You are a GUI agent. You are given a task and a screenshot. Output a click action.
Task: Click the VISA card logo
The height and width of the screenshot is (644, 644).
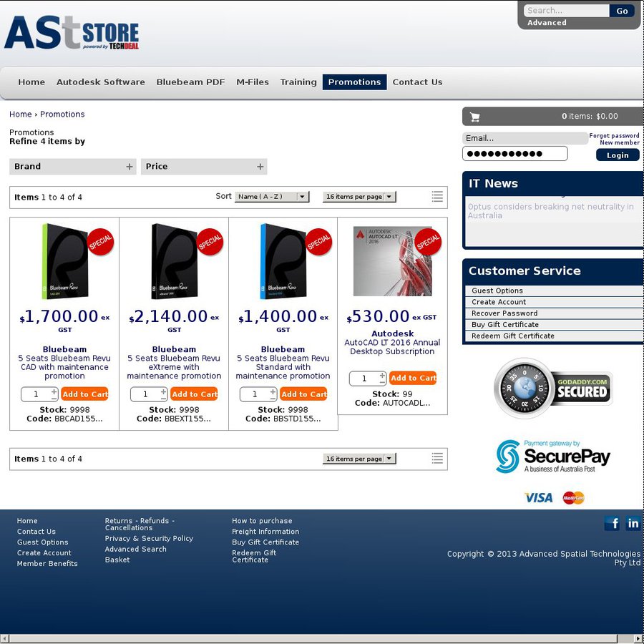(x=538, y=498)
